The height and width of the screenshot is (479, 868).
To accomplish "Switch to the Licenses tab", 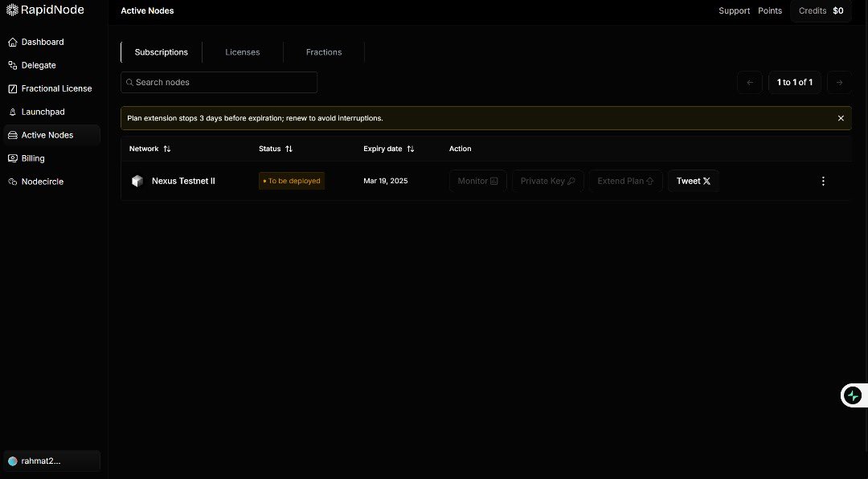I will point(243,52).
